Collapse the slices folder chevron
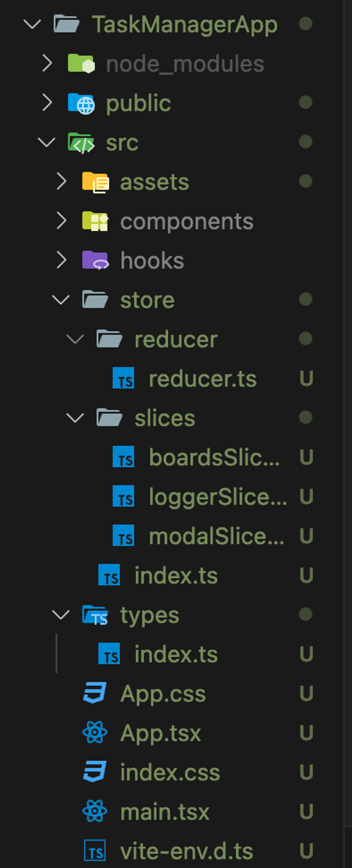 pyautogui.click(x=75, y=418)
